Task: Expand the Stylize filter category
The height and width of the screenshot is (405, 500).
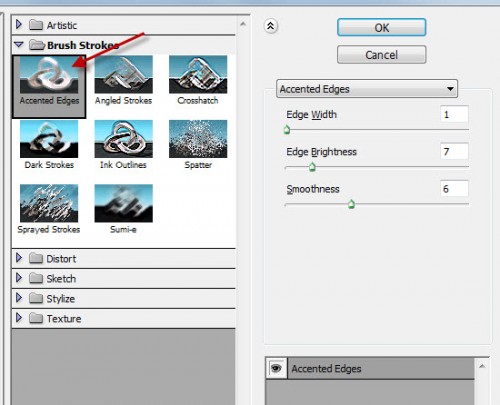Action: click(x=19, y=298)
